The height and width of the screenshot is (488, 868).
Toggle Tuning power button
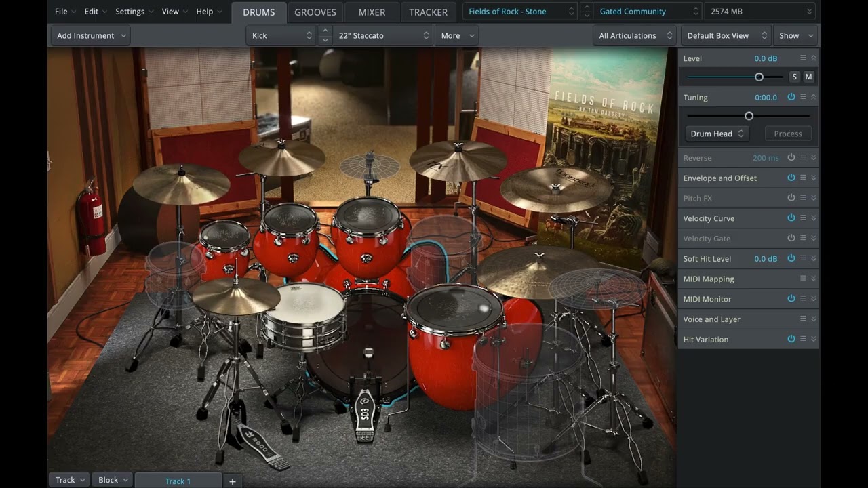coord(791,97)
